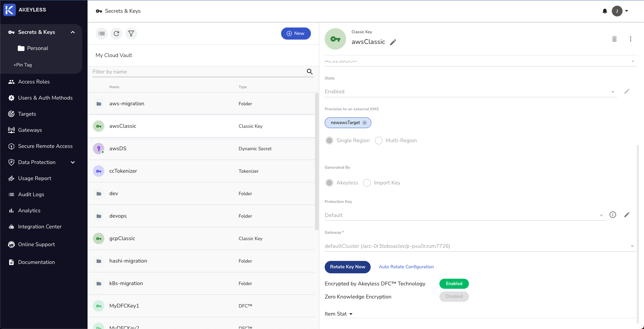Remove the newawsTarget chip

click(x=365, y=123)
